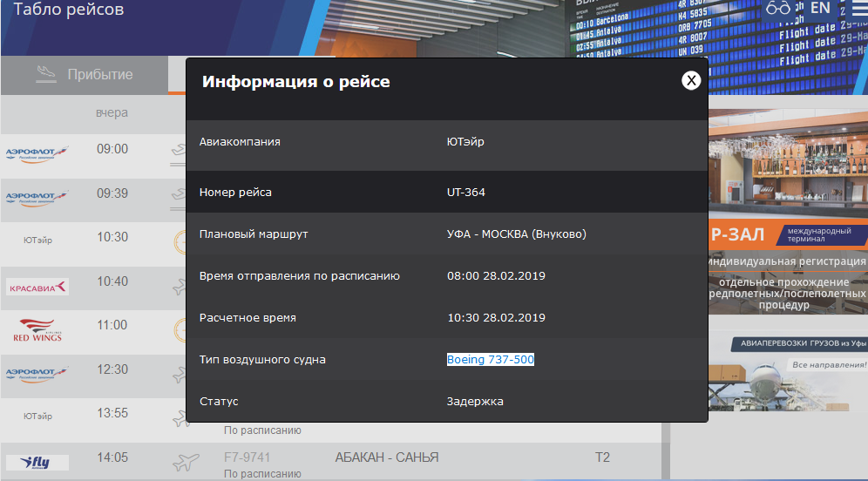
Task: Close the flight information dialog
Action: 691,81
